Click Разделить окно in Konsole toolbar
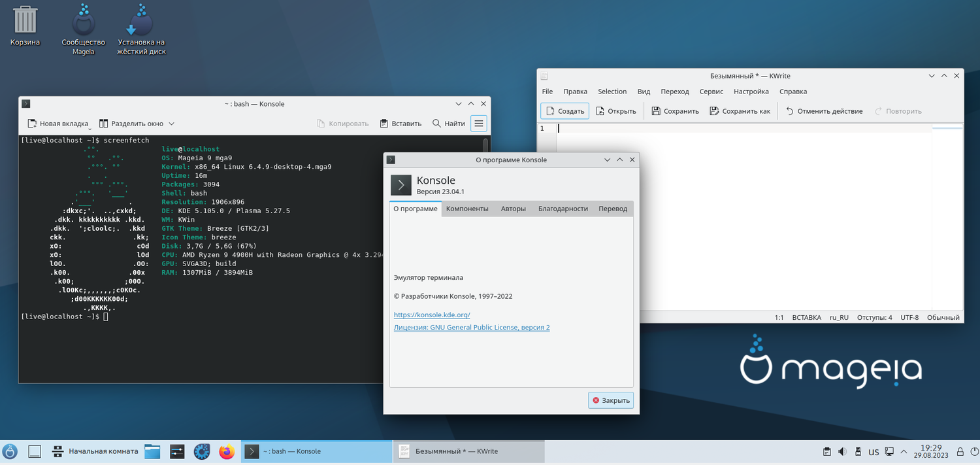Screen dimensions: 980x465 [x=132, y=124]
